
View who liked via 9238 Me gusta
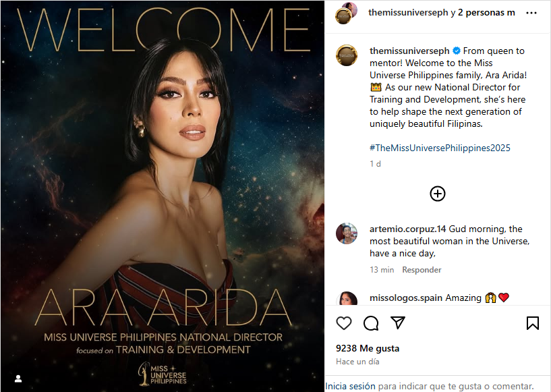pos(367,348)
